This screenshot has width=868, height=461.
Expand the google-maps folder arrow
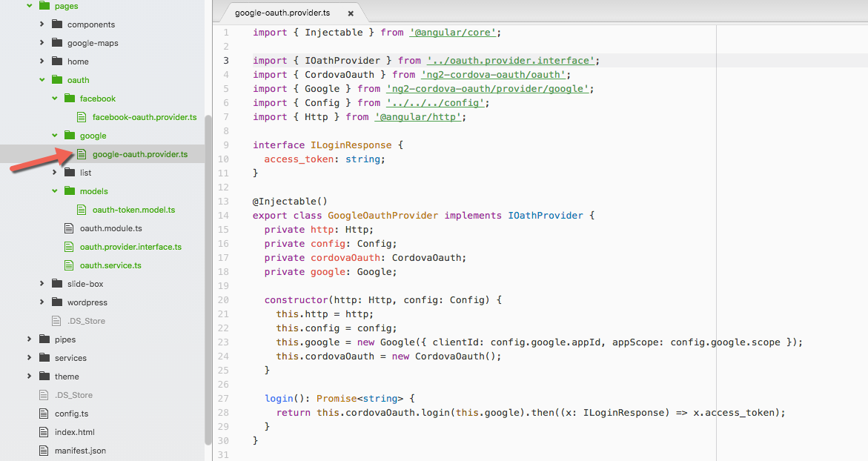[x=42, y=42]
